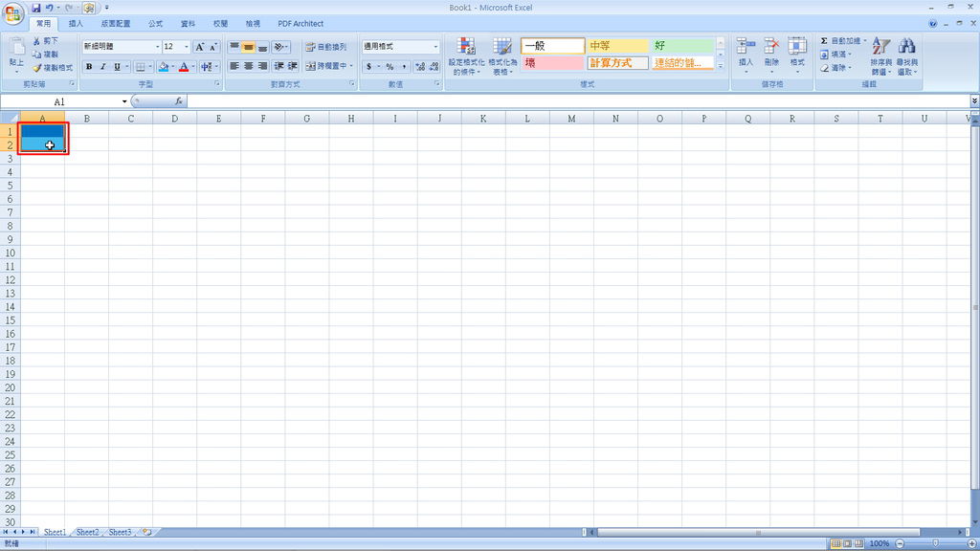Apply fill color to cells

(x=163, y=67)
